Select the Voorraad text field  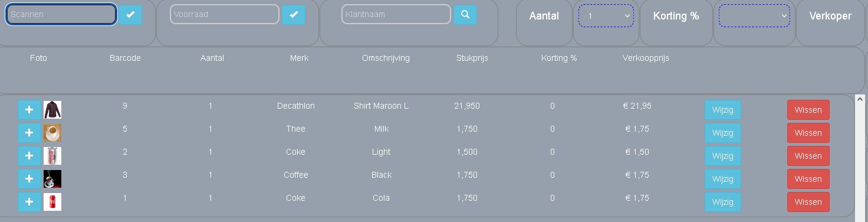225,14
